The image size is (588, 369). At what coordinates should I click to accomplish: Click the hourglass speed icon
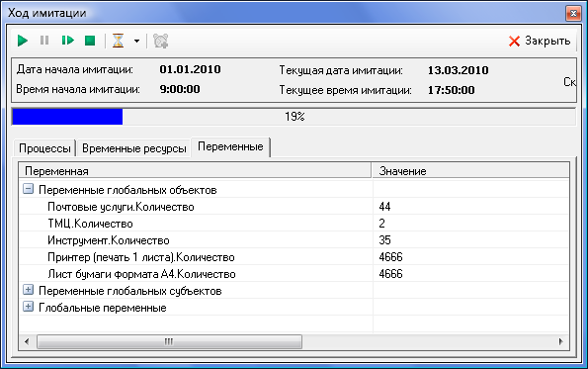point(119,41)
